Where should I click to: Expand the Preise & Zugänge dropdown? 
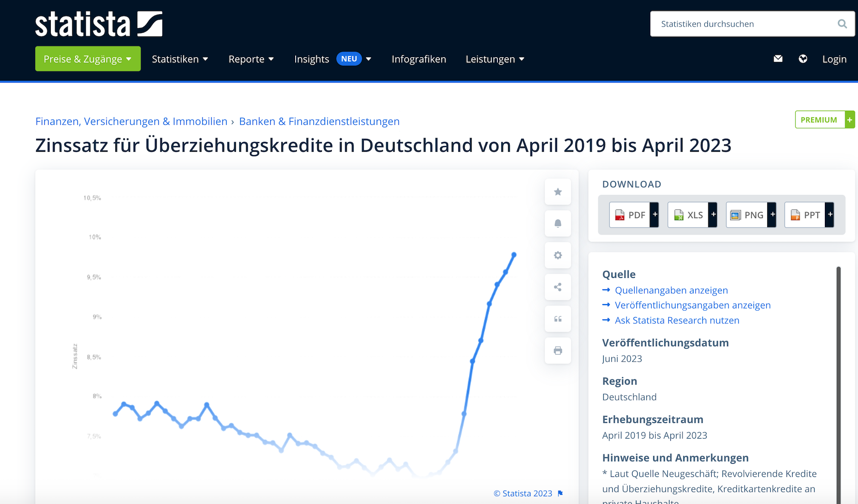click(x=88, y=59)
